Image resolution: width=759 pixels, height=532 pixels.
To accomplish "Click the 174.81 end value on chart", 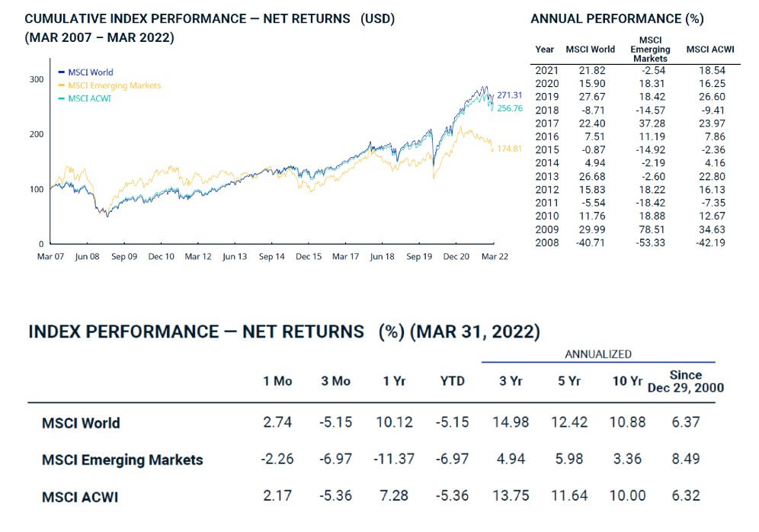I will pos(510,148).
